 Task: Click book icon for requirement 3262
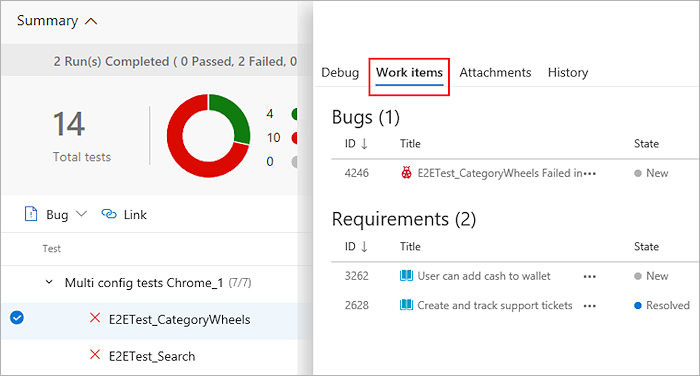[x=406, y=276]
